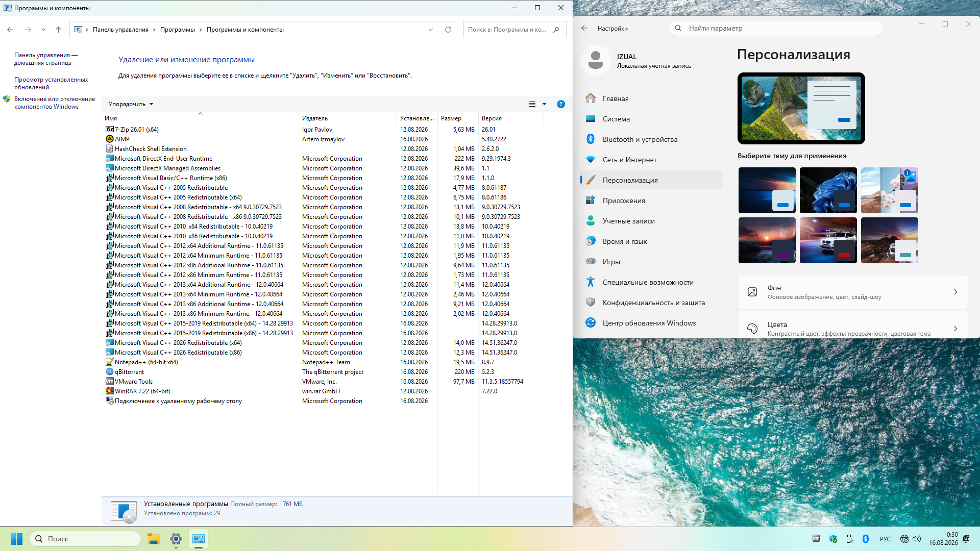Open Приложения settings section
The height and width of the screenshot is (551, 980).
[652, 201]
